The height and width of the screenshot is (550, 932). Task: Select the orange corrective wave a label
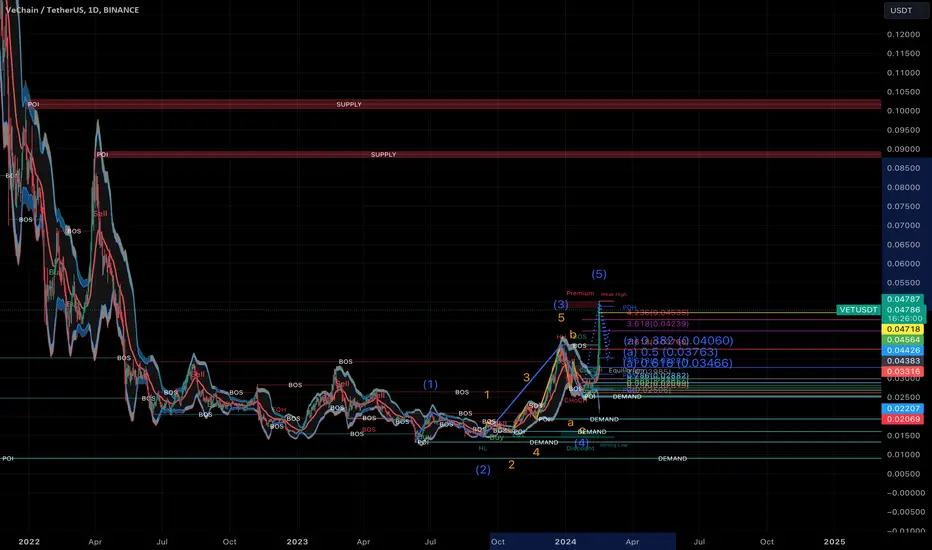571,423
